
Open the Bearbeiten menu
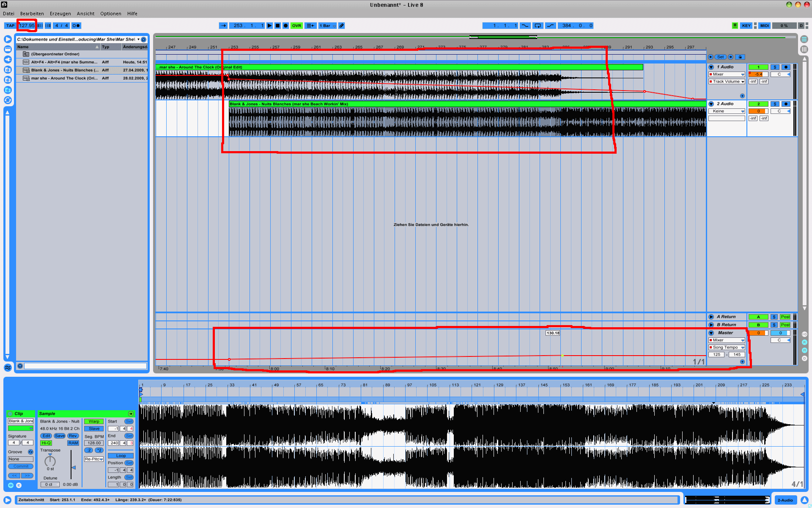[32, 14]
